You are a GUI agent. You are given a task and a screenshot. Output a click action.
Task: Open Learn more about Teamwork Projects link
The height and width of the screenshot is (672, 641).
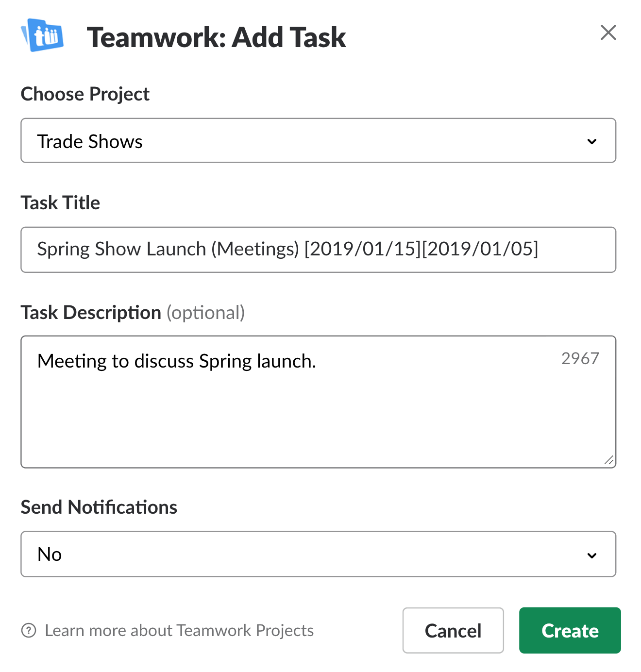pyautogui.click(x=179, y=630)
